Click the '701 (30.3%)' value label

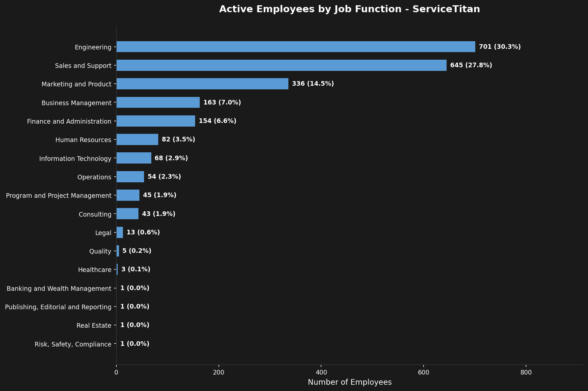[500, 47]
